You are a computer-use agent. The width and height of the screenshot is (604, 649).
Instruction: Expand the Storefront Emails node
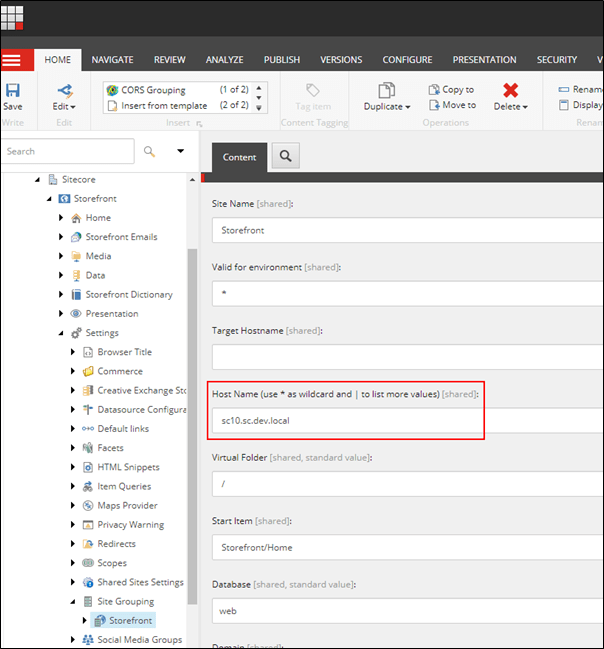pos(61,237)
